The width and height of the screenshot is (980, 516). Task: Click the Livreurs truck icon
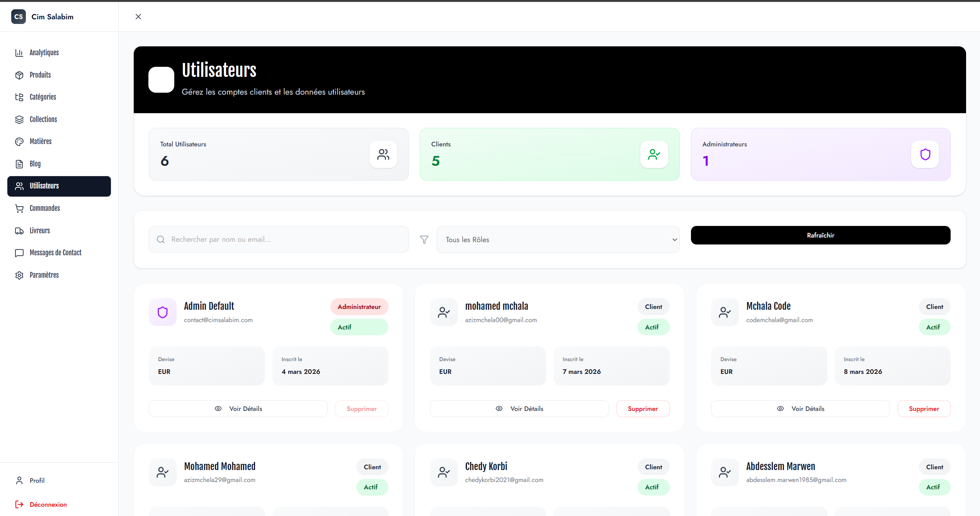click(19, 231)
